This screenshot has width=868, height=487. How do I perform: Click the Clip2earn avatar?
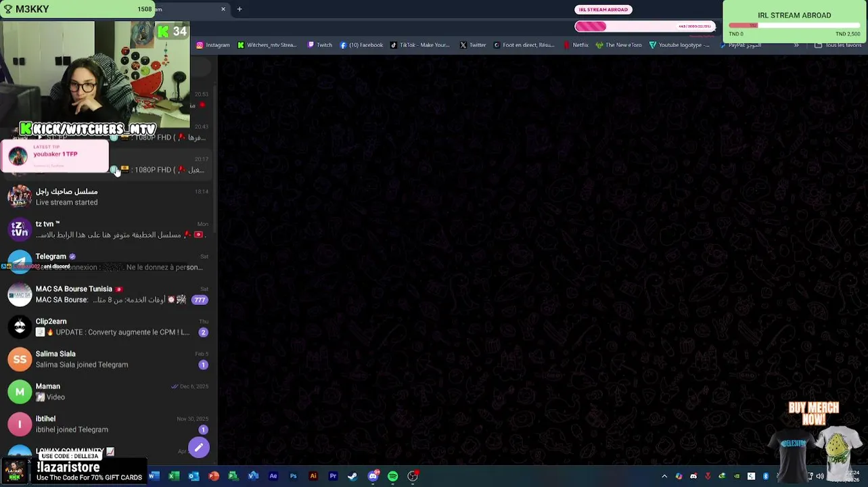[x=20, y=327]
